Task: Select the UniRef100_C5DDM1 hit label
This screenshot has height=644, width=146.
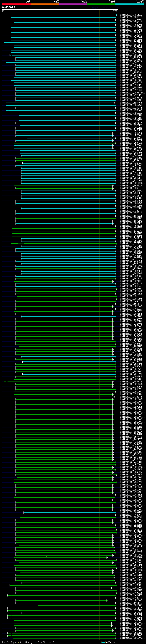Action: (131, 633)
